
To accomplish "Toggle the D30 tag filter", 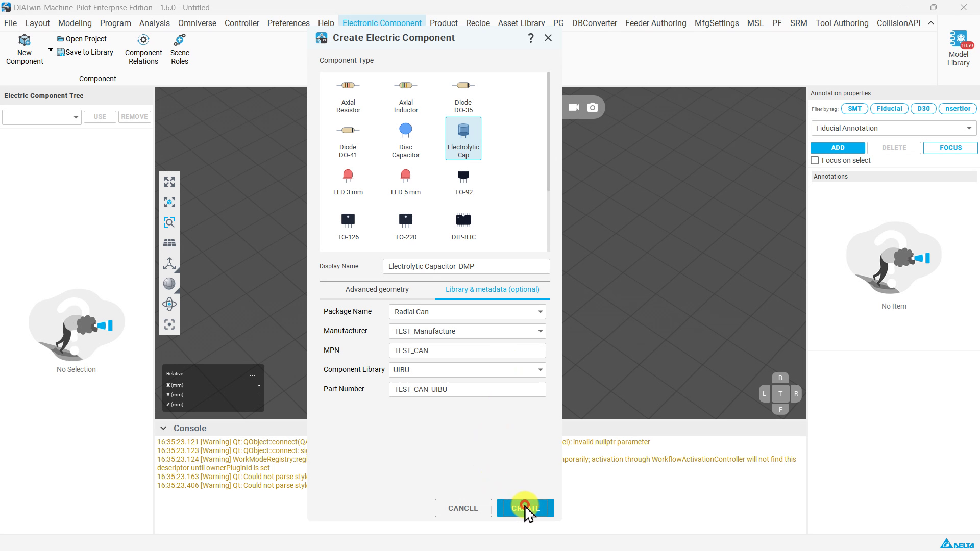I will click(923, 109).
